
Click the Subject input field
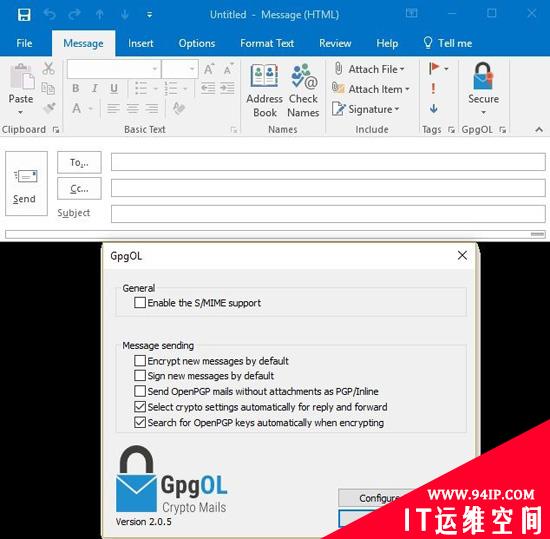pos(328,214)
